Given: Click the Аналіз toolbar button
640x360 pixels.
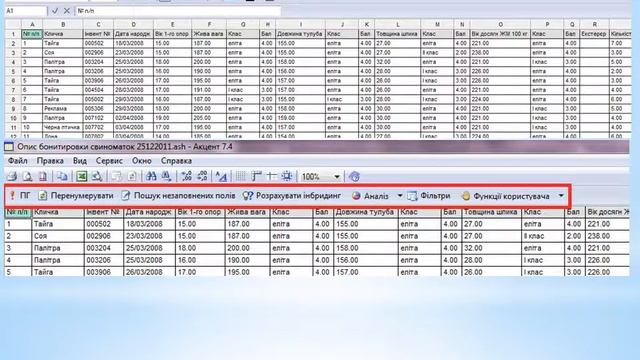Looking at the screenshot, I should pos(371,196).
